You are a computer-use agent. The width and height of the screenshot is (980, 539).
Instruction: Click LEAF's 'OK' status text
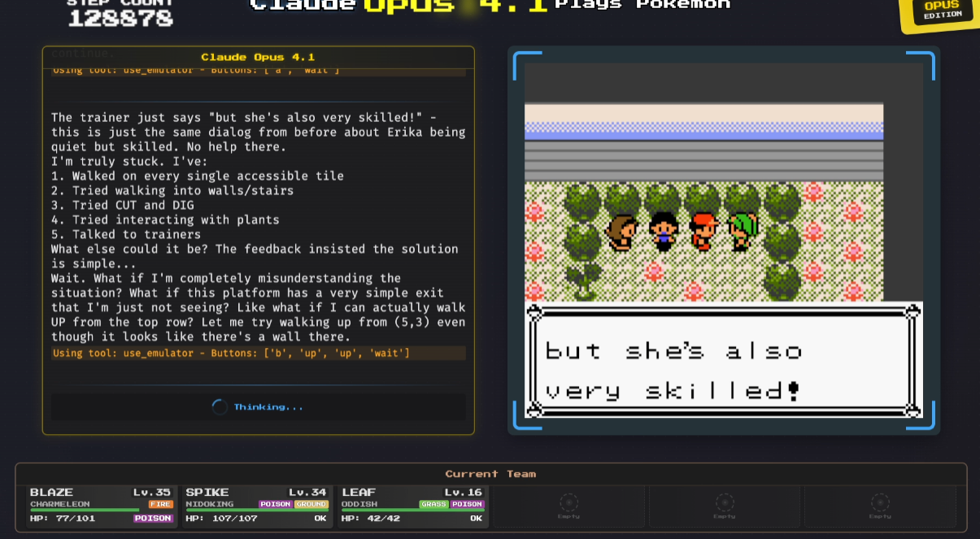[x=476, y=519]
